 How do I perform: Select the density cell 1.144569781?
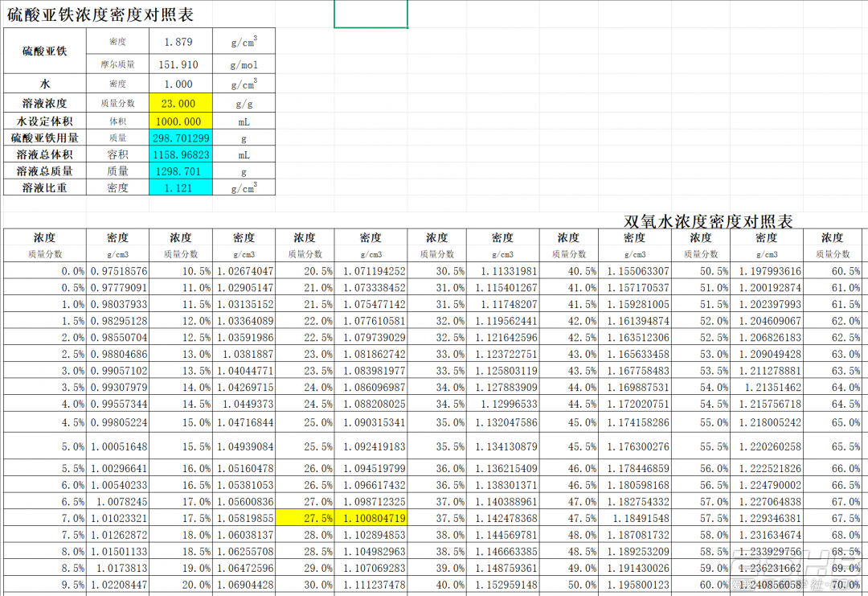[502, 535]
